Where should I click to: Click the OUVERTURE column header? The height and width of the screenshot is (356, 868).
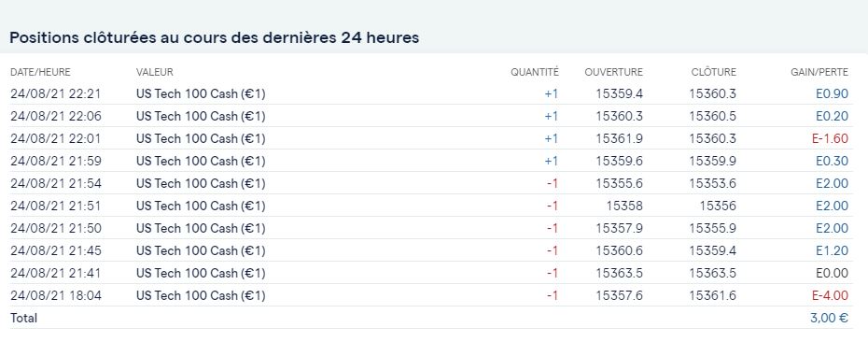click(613, 72)
